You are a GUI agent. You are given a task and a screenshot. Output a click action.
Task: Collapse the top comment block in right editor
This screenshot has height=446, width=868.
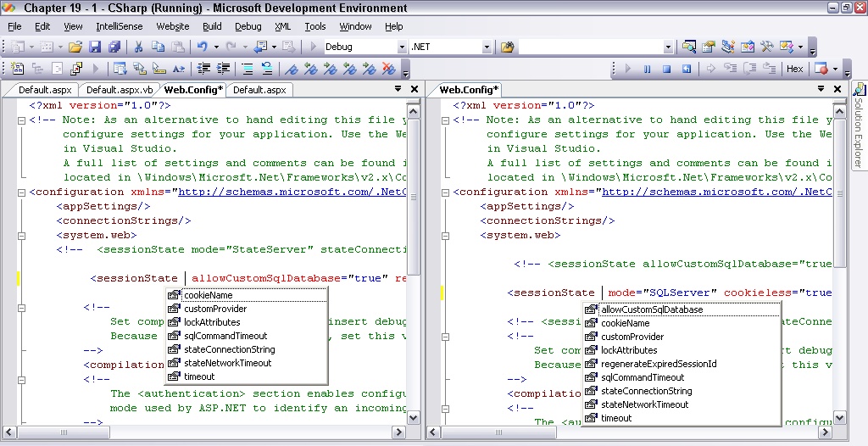[x=445, y=120]
